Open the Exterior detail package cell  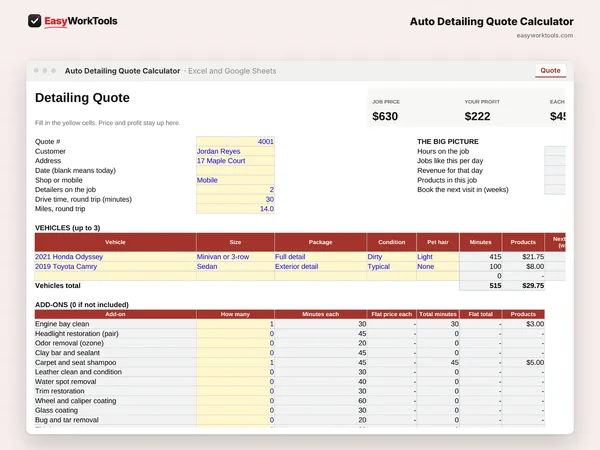(320, 266)
